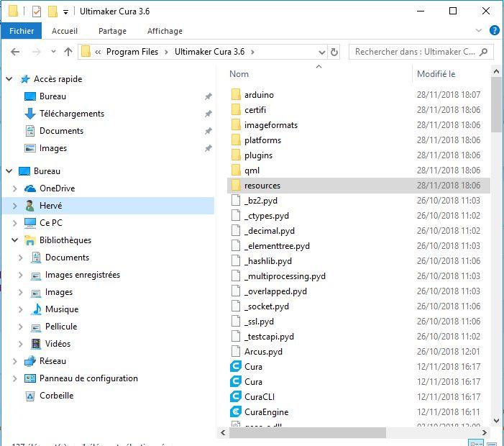Switch to the Partage tab
Image resolution: width=504 pixels, height=446 pixels.
point(112,31)
